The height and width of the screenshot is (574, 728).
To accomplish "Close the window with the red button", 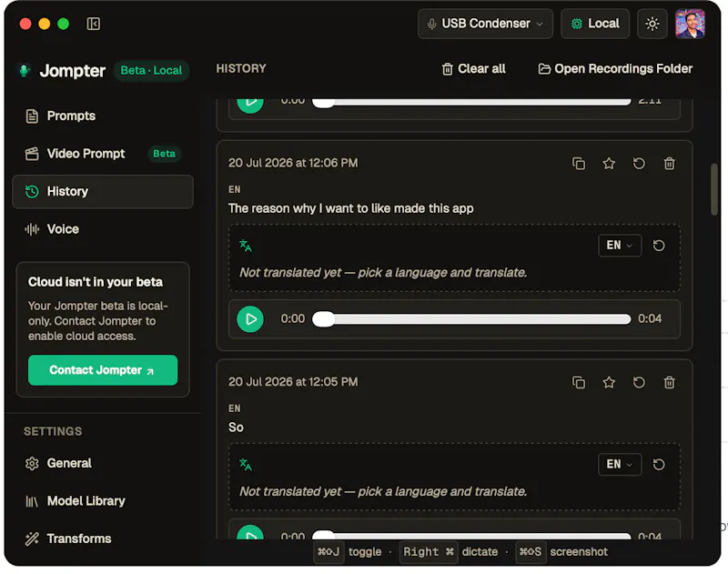I will pyautogui.click(x=25, y=24).
